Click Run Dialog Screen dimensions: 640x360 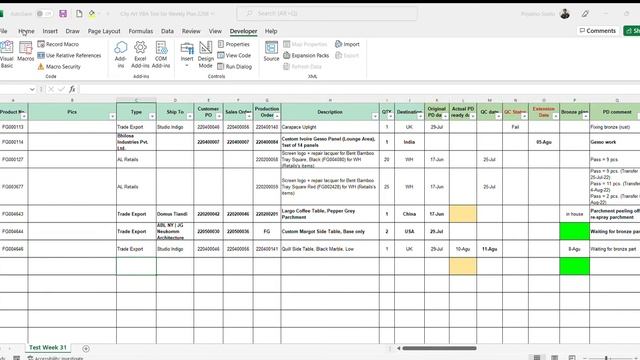click(234, 67)
